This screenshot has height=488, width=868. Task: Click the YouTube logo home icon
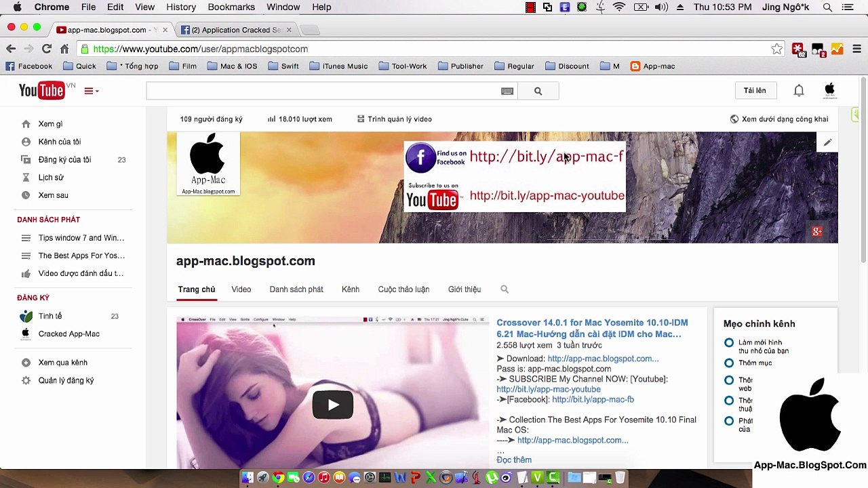pyautogui.click(x=42, y=90)
